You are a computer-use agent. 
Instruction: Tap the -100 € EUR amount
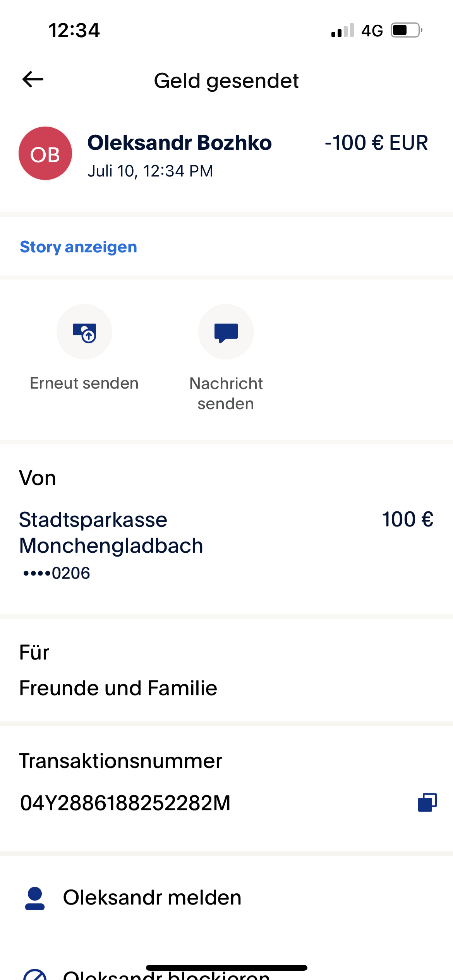tap(376, 143)
